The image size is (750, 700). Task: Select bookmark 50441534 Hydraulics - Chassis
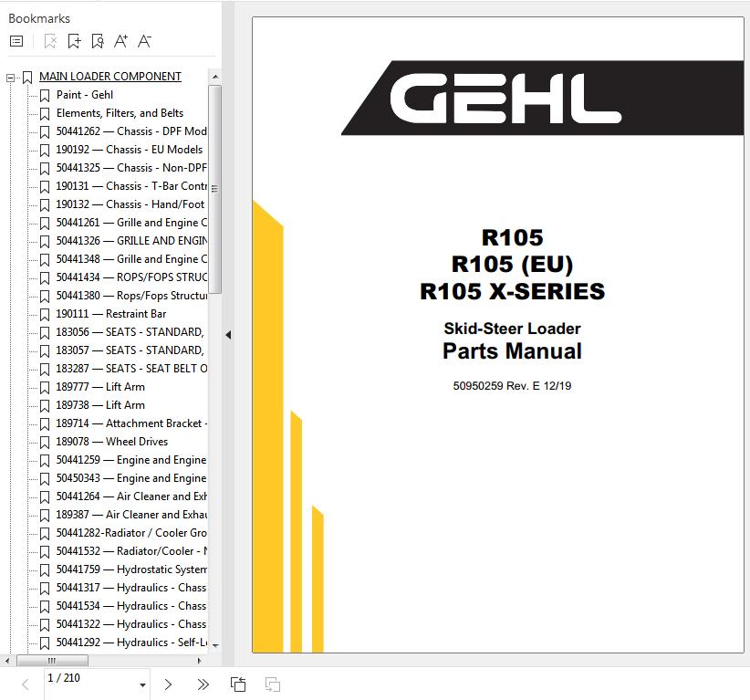click(131, 606)
